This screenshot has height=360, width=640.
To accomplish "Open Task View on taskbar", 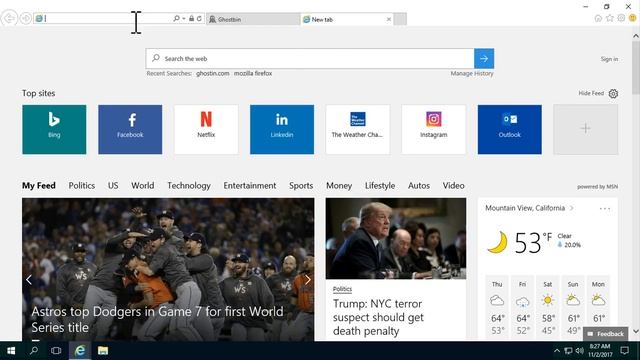I will tap(56, 351).
